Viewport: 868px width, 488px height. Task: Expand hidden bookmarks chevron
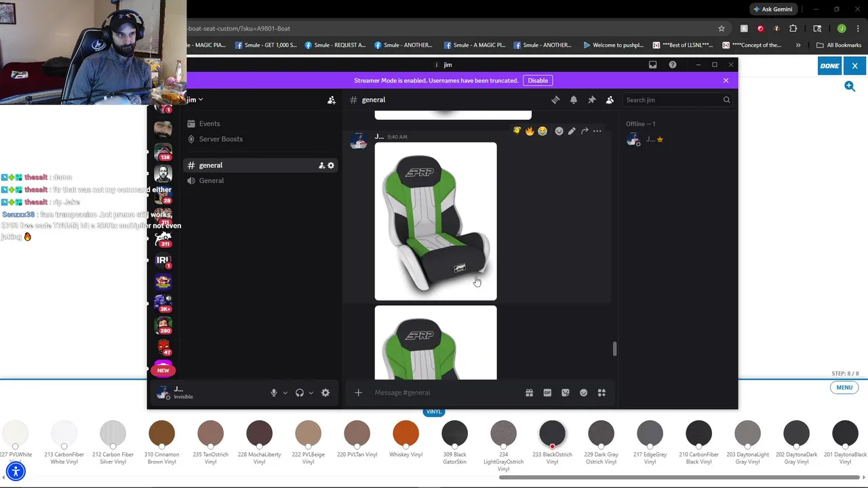(798, 45)
